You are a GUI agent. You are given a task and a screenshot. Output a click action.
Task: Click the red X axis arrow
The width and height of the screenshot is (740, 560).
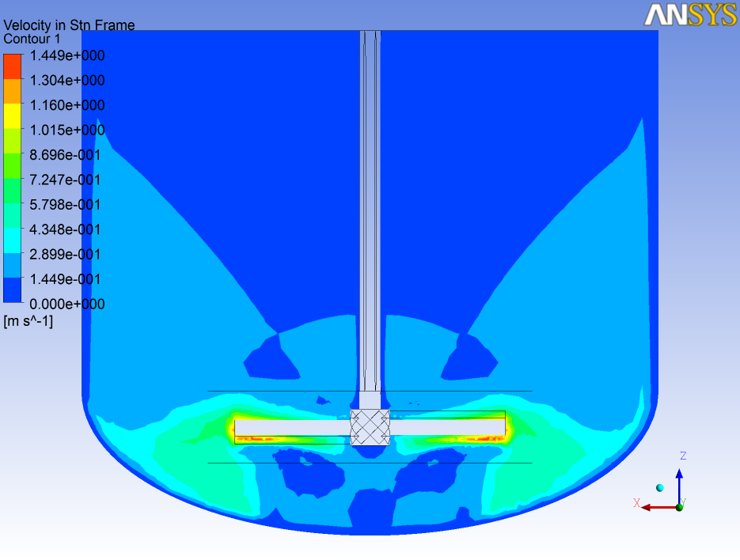point(657,507)
